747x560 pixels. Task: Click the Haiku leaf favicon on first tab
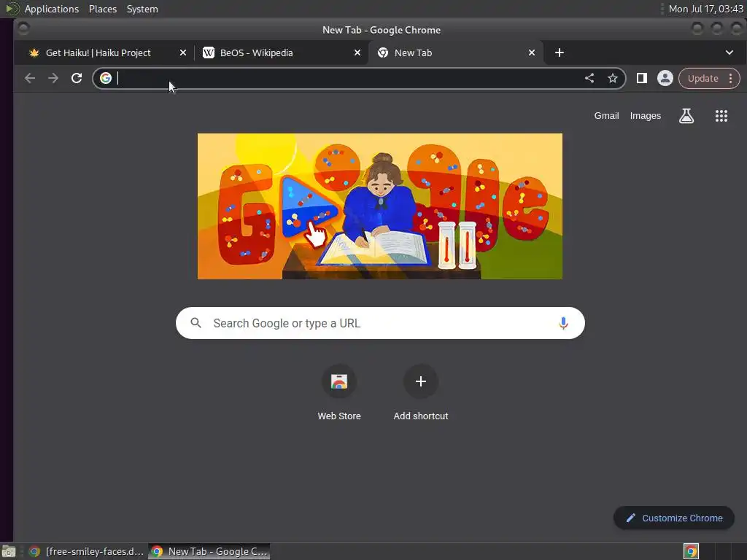pos(34,52)
